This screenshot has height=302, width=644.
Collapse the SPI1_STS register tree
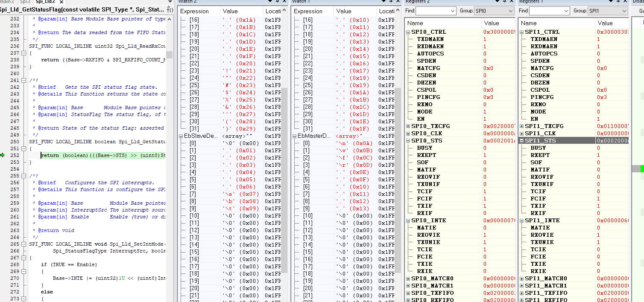coord(521,140)
